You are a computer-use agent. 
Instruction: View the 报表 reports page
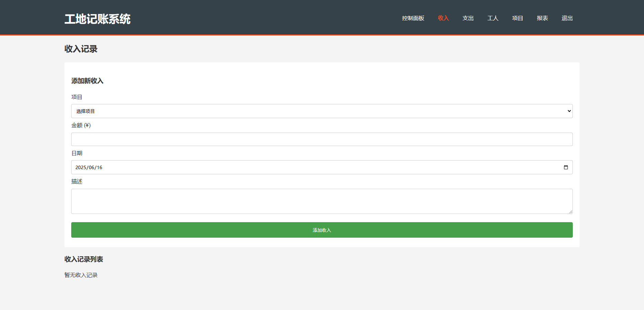[542, 18]
